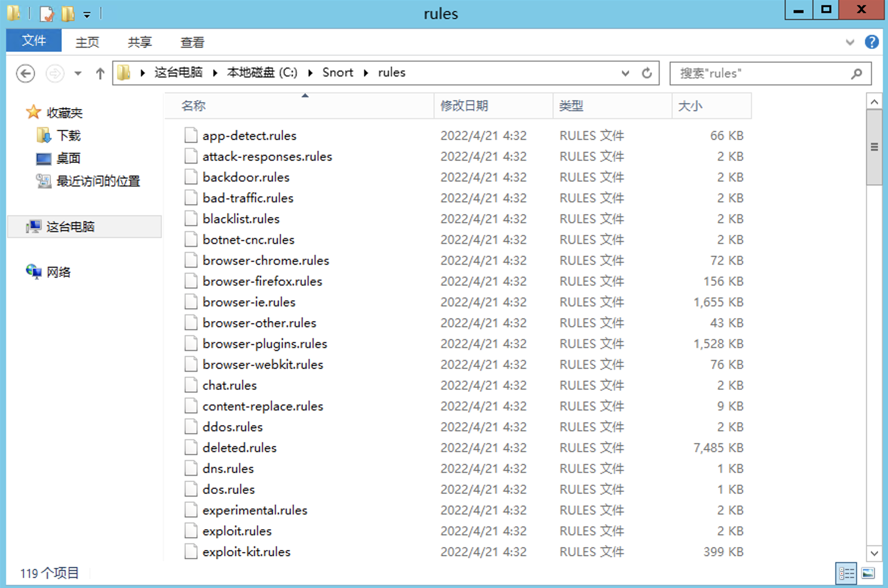
Task: Expand the ribbon with the chevron
Action: 850,42
